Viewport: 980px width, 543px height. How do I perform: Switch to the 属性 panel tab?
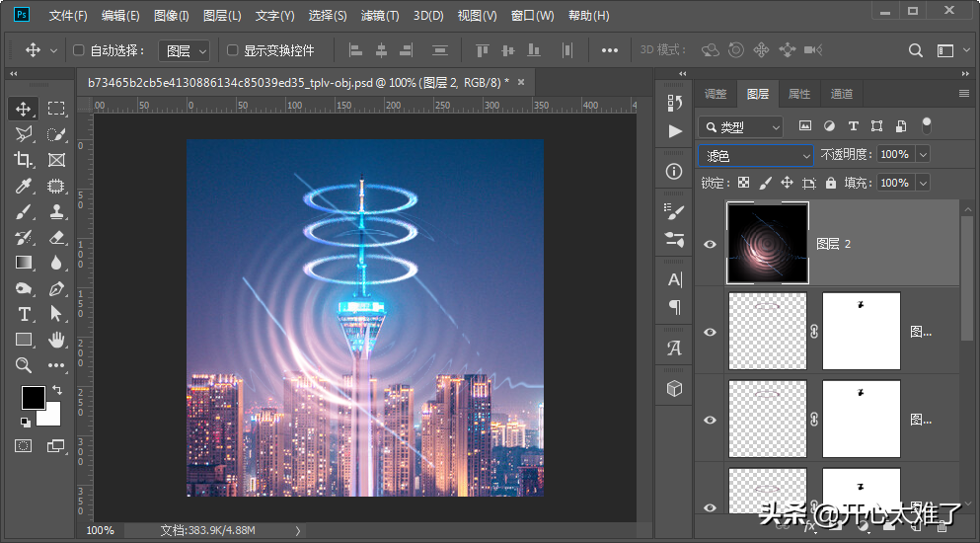tap(798, 94)
